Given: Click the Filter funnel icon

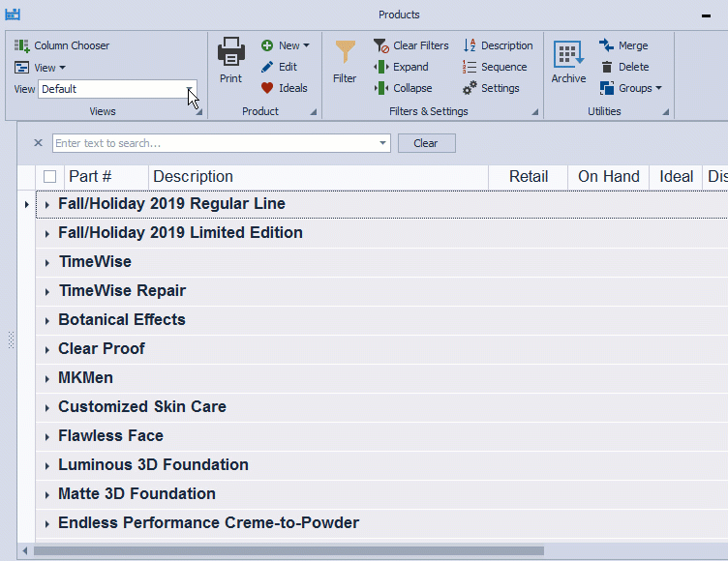Looking at the screenshot, I should coord(345,51).
